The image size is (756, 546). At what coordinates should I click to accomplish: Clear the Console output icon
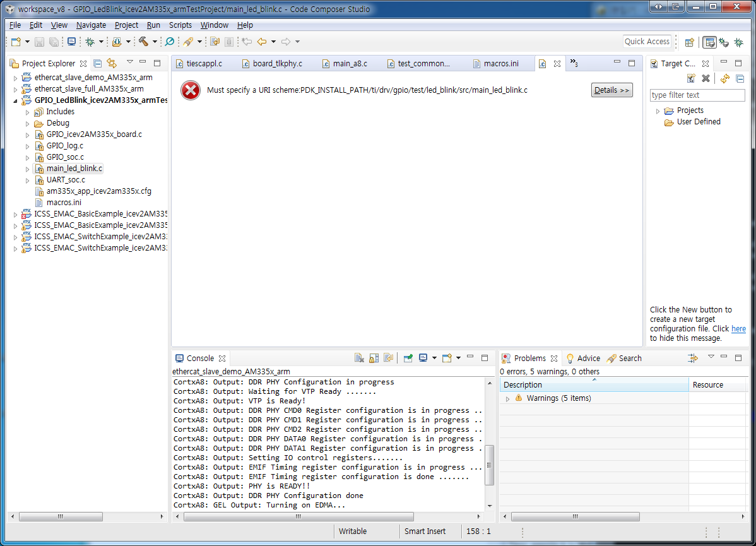click(359, 358)
